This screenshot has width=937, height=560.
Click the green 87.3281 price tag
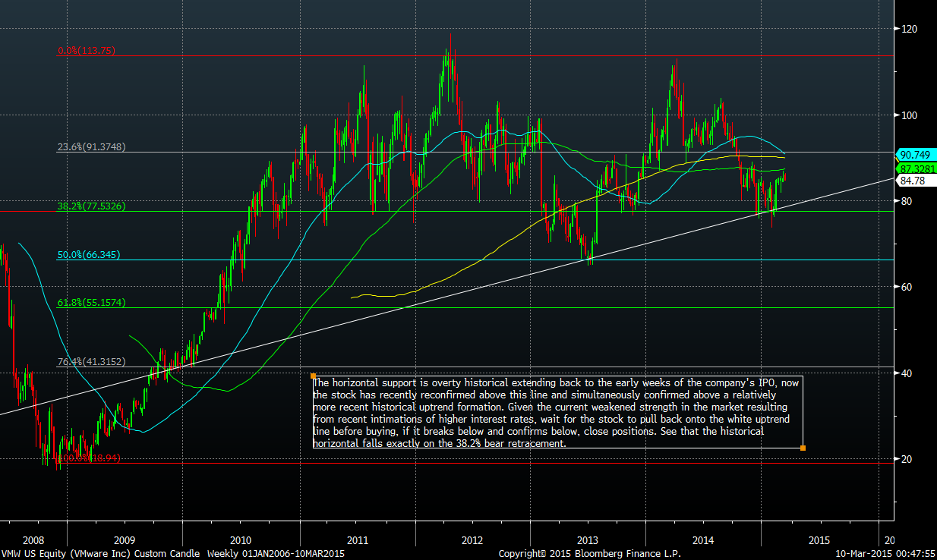[x=916, y=168]
